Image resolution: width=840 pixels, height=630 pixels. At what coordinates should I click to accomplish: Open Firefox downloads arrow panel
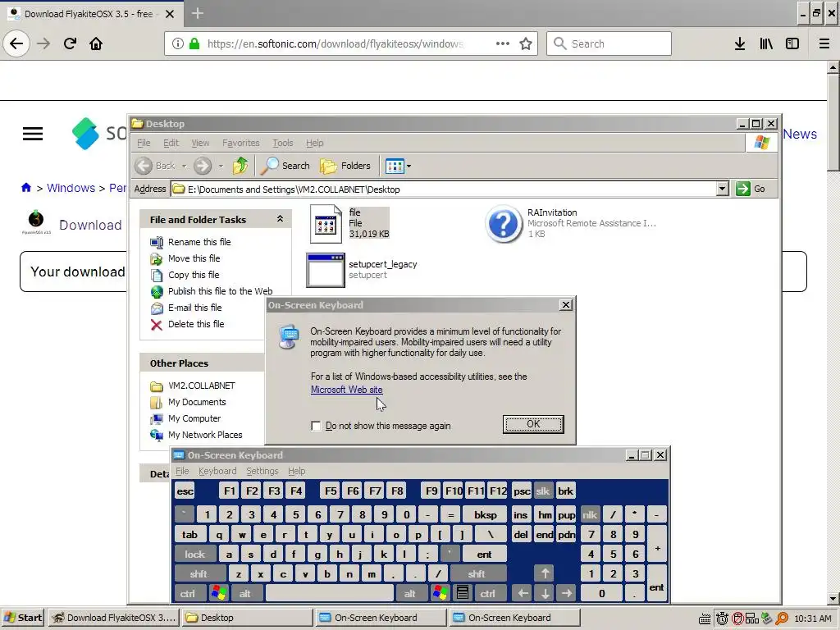click(740, 43)
